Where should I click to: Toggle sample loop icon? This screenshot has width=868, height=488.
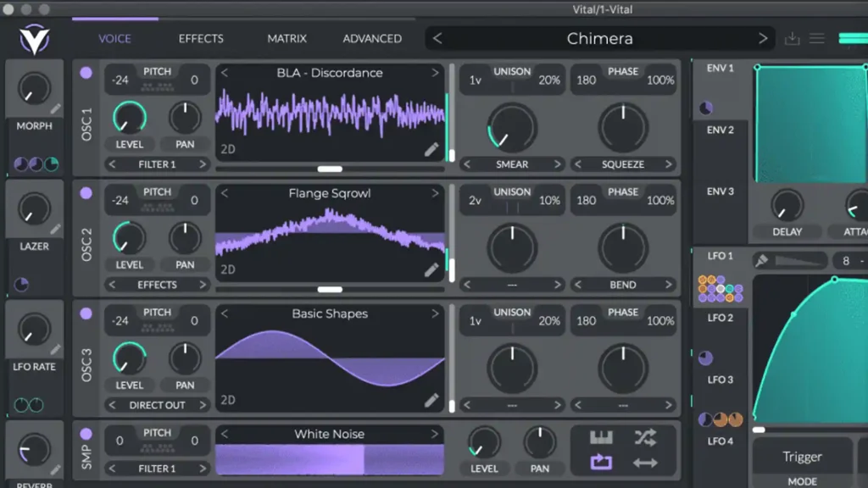pyautogui.click(x=601, y=462)
